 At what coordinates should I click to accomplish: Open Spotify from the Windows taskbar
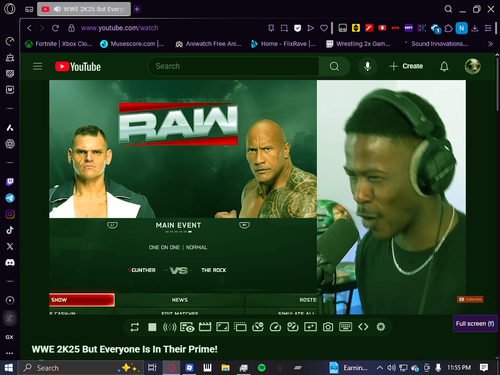pos(262,368)
